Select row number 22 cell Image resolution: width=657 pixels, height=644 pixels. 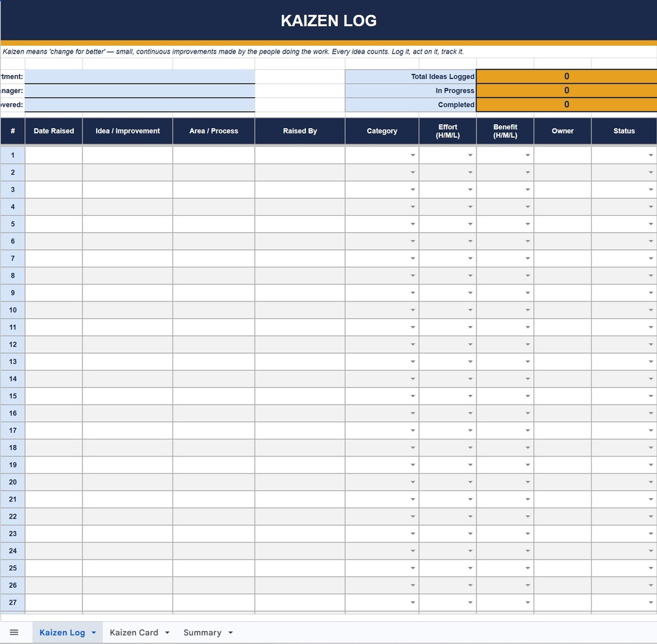pos(12,517)
